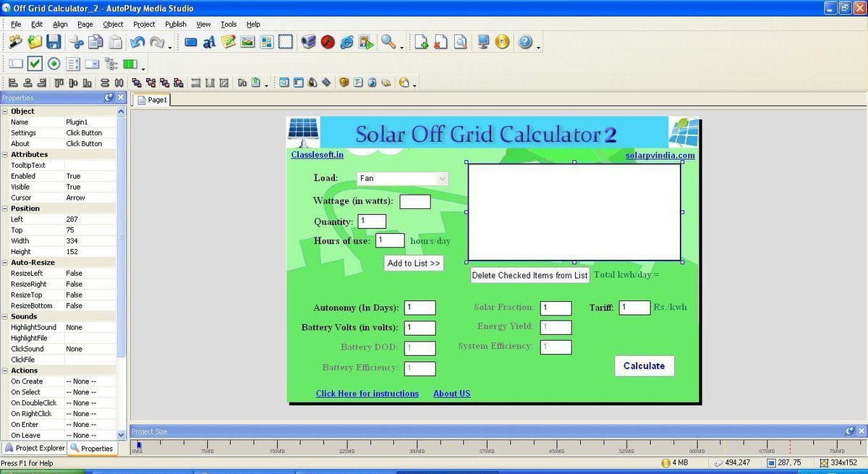Click Delete Checked Items from List button
The image size is (868, 474).
pyautogui.click(x=530, y=276)
